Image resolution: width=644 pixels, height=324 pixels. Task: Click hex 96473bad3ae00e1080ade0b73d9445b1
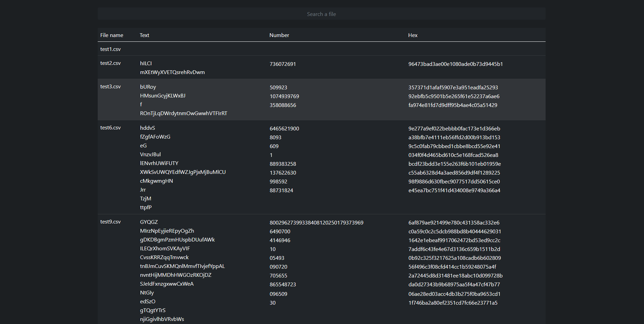click(456, 64)
